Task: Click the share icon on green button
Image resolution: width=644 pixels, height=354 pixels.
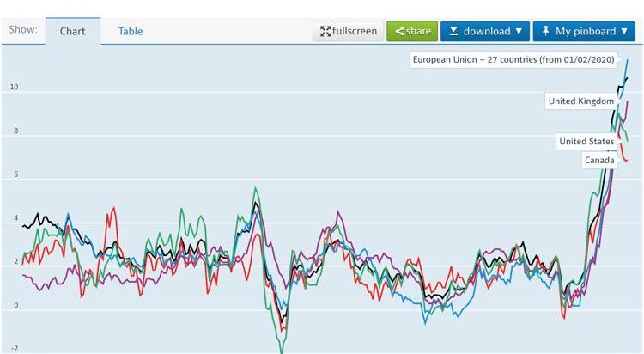Action: coord(400,32)
